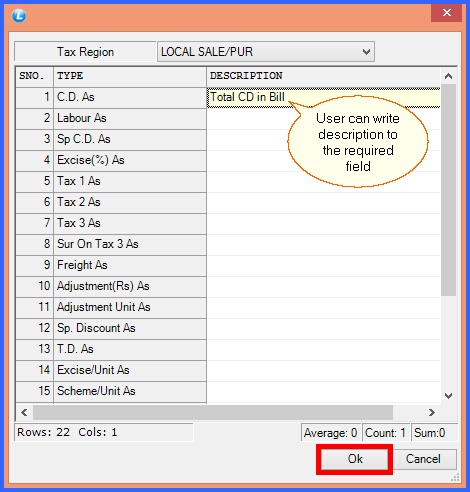Click the horizontal scrollbar right arrow
Screen dimensions: 470x492
[432, 413]
